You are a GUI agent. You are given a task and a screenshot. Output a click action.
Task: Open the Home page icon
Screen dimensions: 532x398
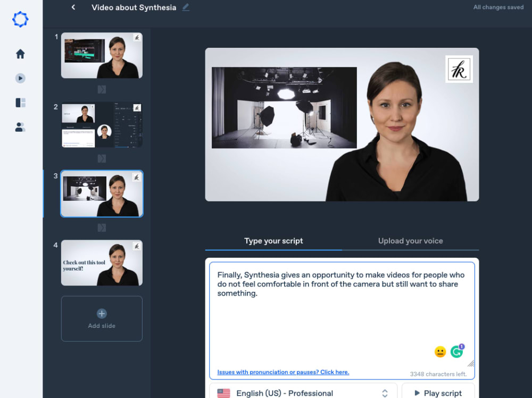[x=20, y=54]
